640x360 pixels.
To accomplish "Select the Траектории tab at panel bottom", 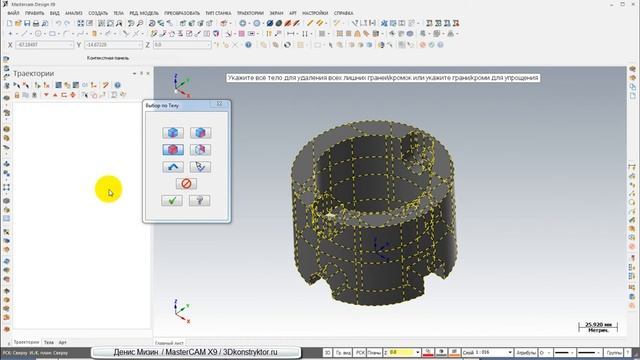I will tap(27, 342).
